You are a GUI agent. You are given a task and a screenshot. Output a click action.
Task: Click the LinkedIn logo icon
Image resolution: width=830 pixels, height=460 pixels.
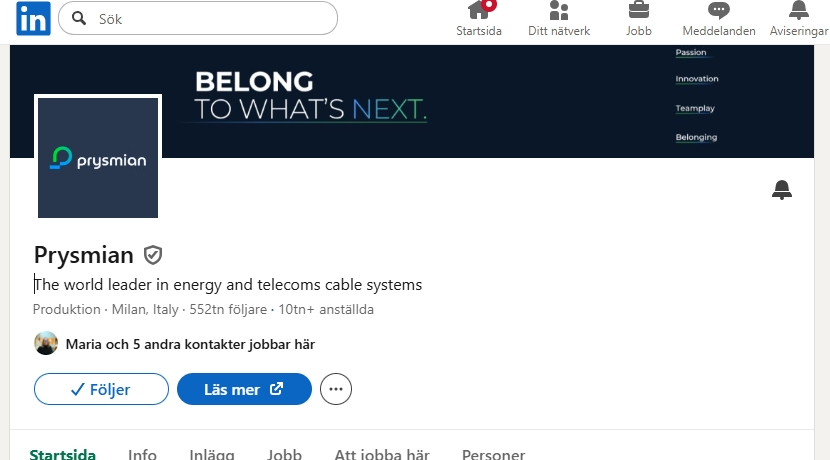point(33,19)
